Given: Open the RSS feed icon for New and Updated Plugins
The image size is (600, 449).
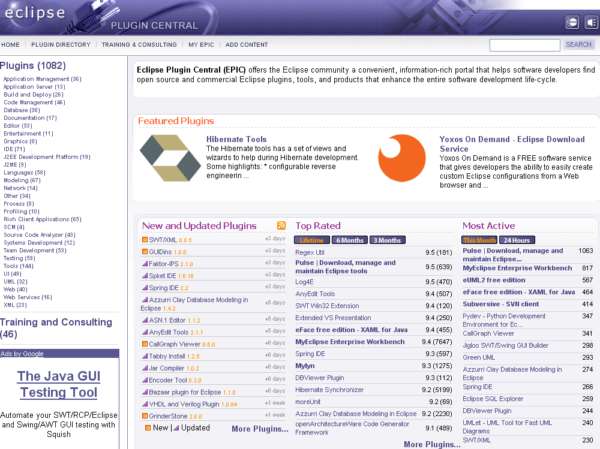Looking at the screenshot, I should [x=281, y=225].
